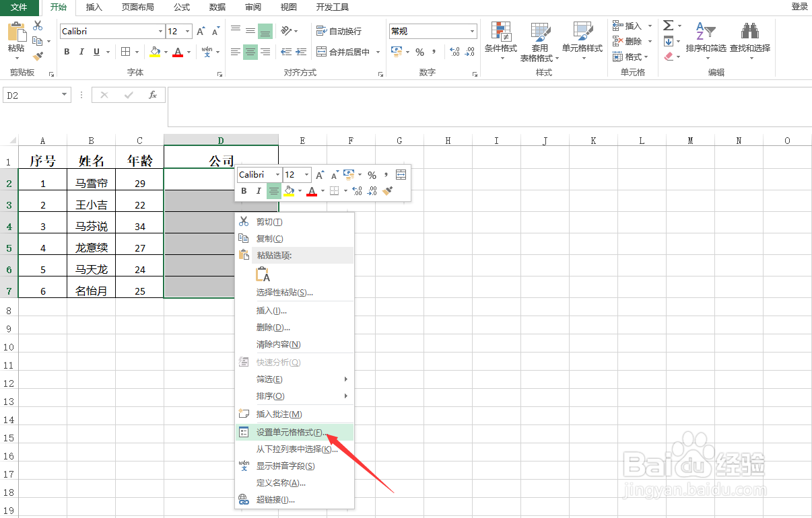Decrease indent in ribbon alignment group
Image resolution: width=812 pixels, height=518 pixels.
pos(286,52)
